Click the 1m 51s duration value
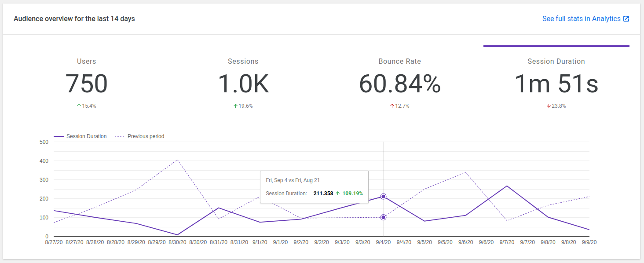Viewport: 644px width, 263px height. point(556,84)
